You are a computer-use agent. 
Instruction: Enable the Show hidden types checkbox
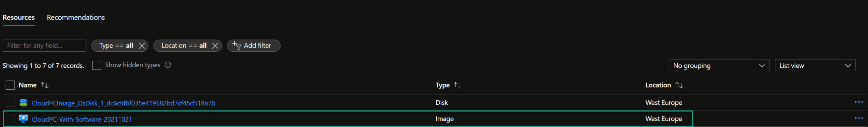pyautogui.click(x=97, y=65)
